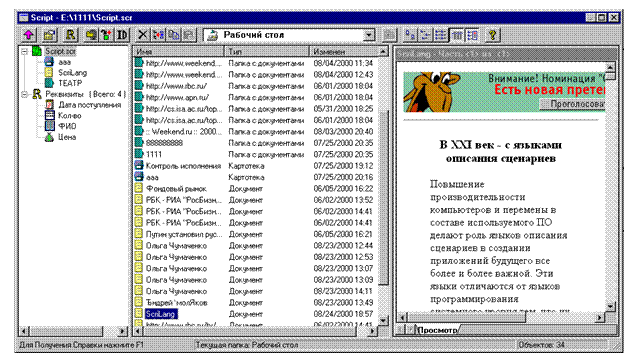
Task: Collapse the Script.scr tree node
Action: click(x=24, y=51)
